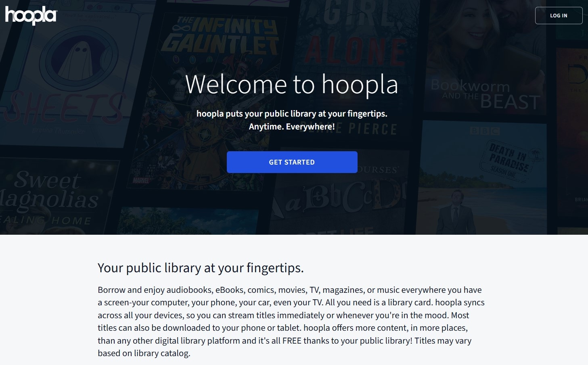This screenshot has height=365, width=588.
Task: Click 'hoopla puts your public library at your fingertips.' line
Action: [292, 114]
